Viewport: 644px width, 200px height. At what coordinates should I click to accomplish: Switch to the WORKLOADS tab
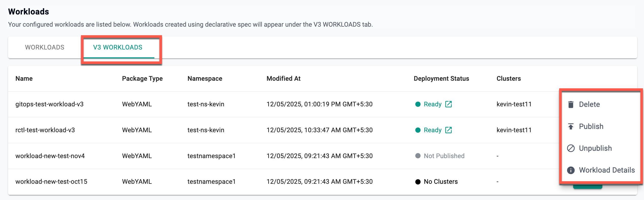coord(45,47)
